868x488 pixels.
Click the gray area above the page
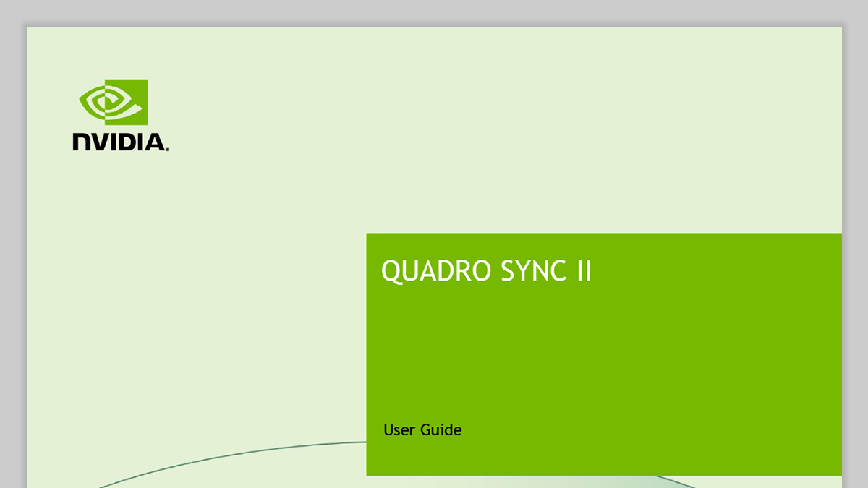[434, 12]
